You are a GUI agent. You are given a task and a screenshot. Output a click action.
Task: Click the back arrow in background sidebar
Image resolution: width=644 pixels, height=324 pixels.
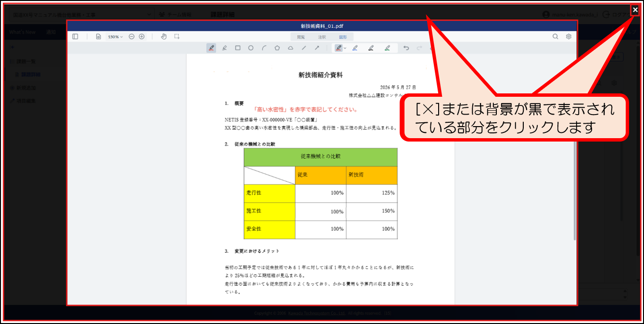tap(13, 47)
